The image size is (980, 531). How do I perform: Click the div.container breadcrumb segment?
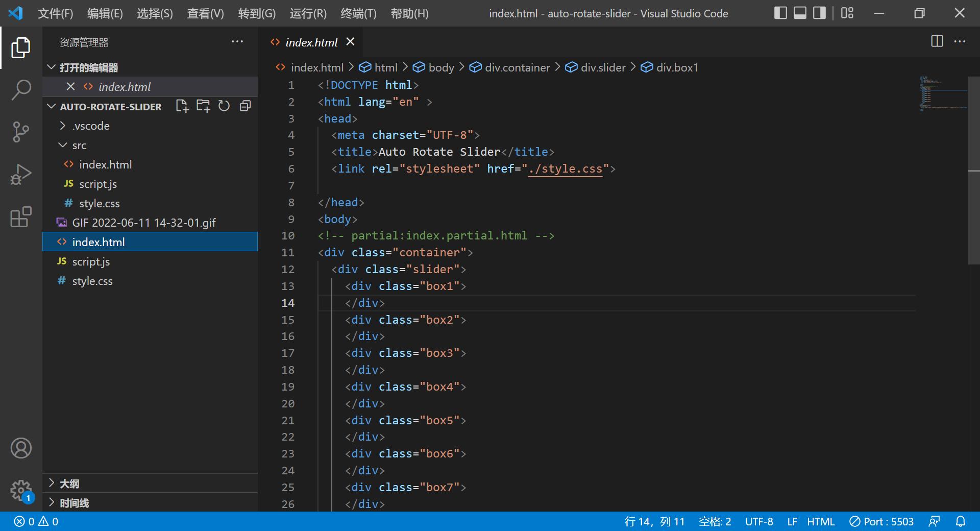(510, 67)
